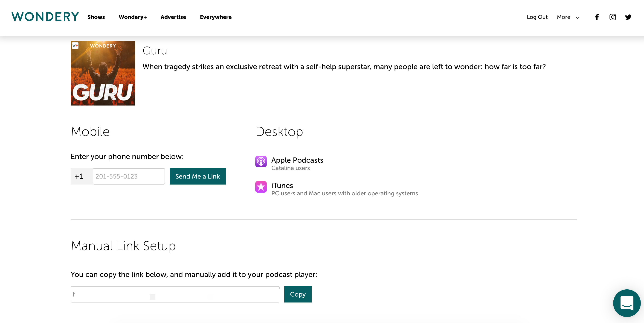Open the Shows menu item
The width and height of the screenshot is (644, 323).
point(96,17)
